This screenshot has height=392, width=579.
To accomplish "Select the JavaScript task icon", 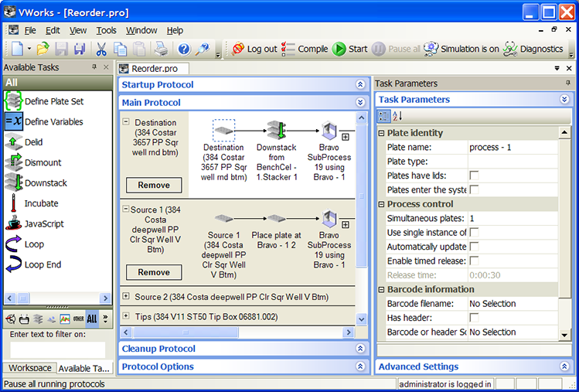I will [x=13, y=224].
